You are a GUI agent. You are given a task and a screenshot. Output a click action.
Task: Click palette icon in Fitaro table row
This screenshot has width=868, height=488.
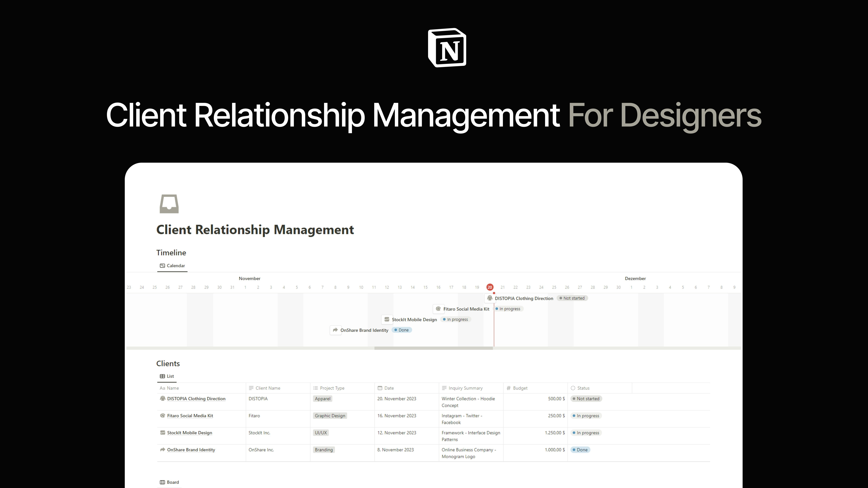pos(163,416)
